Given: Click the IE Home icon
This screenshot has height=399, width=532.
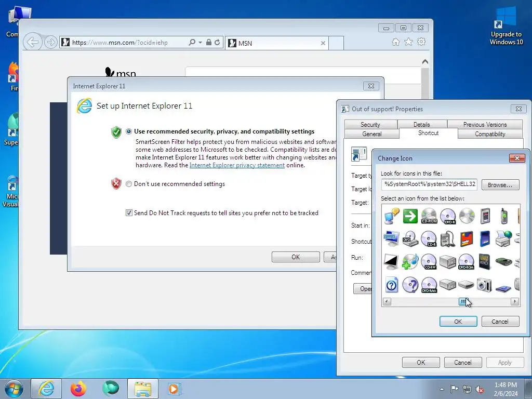Looking at the screenshot, I should coord(395,42).
